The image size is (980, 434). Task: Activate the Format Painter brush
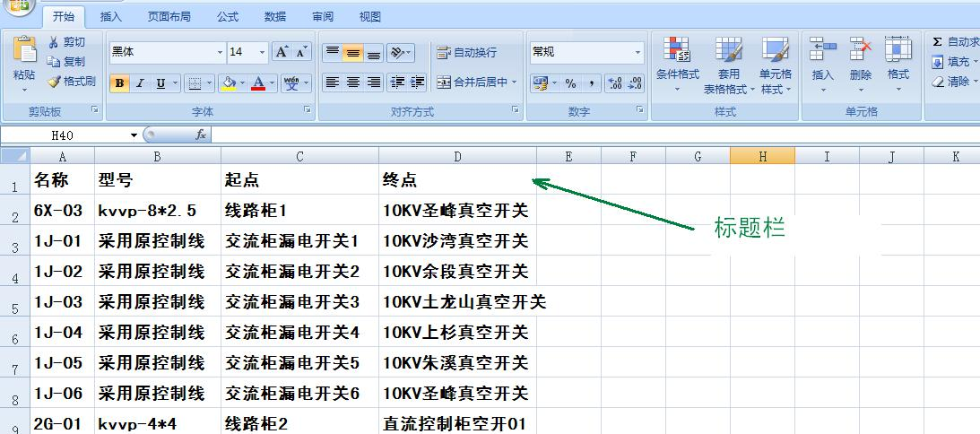(71, 82)
